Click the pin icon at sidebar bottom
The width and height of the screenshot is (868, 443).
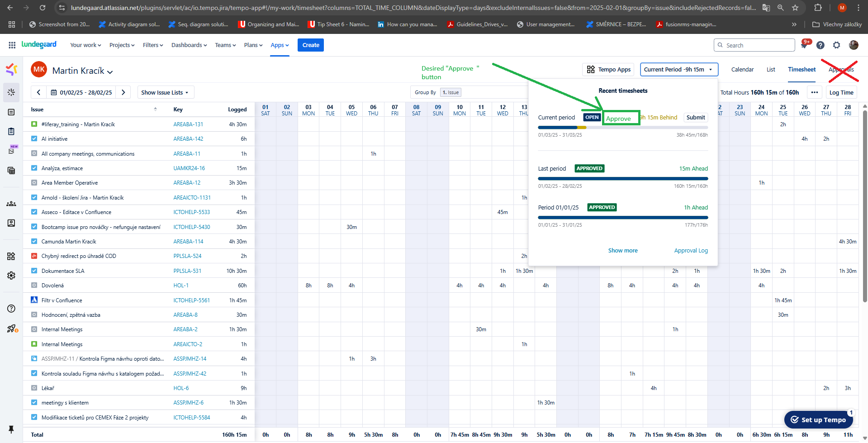coord(11,429)
